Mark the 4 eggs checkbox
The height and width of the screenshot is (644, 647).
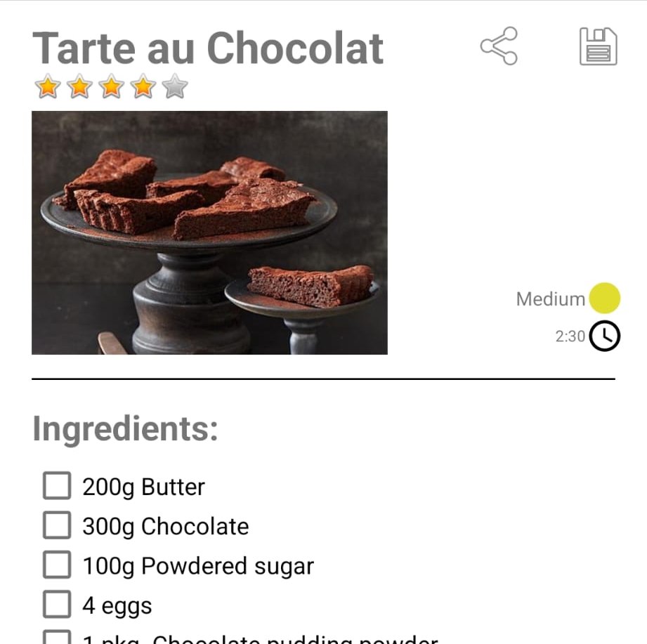(57, 604)
